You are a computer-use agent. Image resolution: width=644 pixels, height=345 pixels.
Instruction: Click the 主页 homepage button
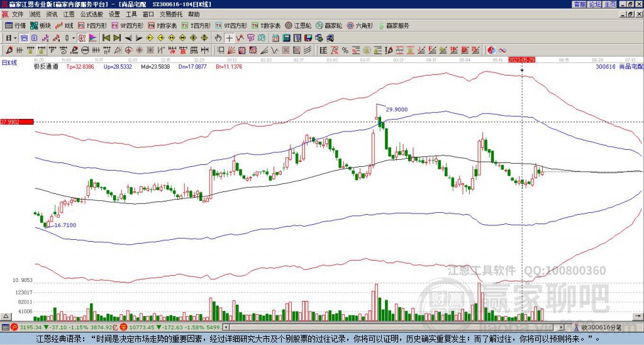[x=609, y=4]
